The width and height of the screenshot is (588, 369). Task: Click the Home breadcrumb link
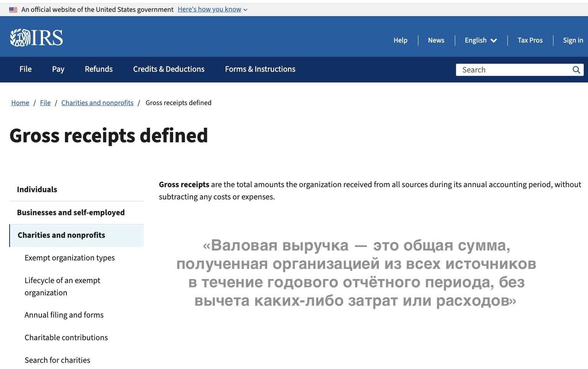click(20, 103)
